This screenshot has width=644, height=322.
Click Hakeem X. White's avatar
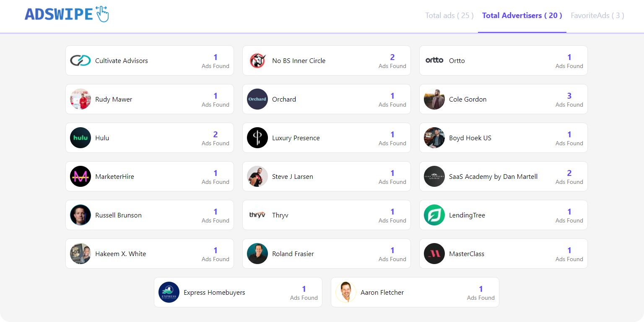point(80,254)
